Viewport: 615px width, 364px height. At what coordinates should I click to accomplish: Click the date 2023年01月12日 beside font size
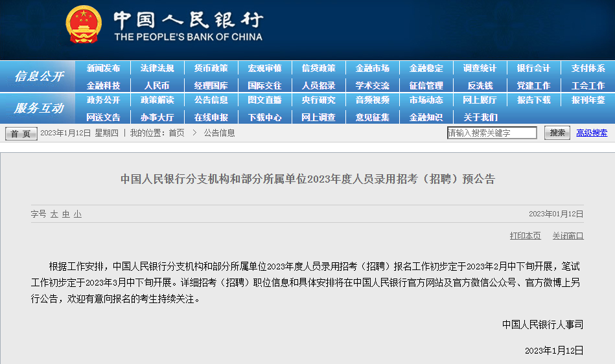pos(556,214)
